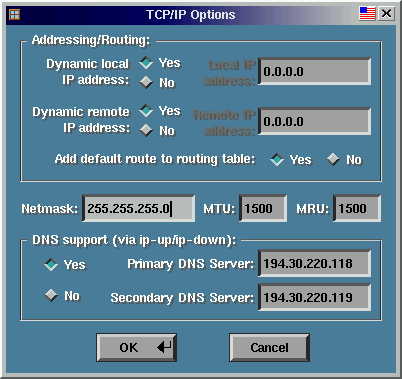Edit the Secondary DNS Server field
The height and width of the screenshot is (379, 402).
[314, 297]
